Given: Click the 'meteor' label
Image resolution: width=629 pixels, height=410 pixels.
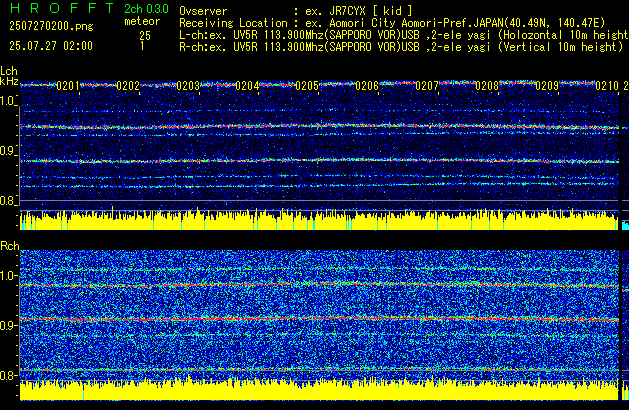Looking at the screenshot, I should pyautogui.click(x=142, y=21).
